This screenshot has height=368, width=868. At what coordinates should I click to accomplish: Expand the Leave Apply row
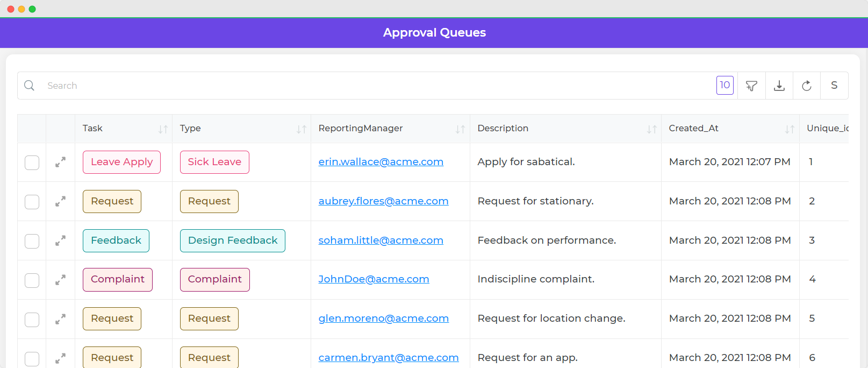tap(60, 162)
